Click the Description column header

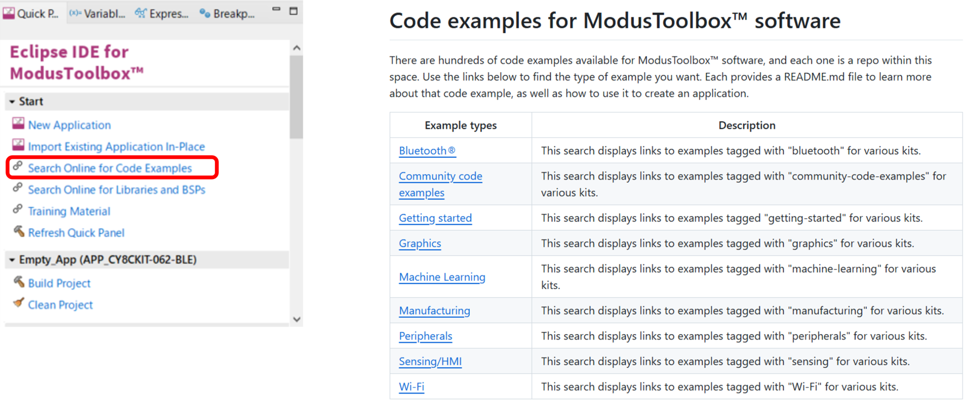(746, 126)
